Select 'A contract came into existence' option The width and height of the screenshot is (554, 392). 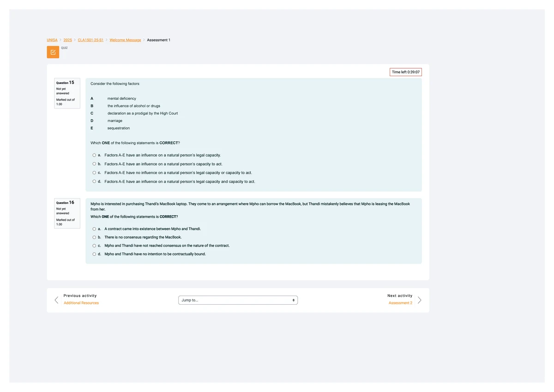click(94, 229)
